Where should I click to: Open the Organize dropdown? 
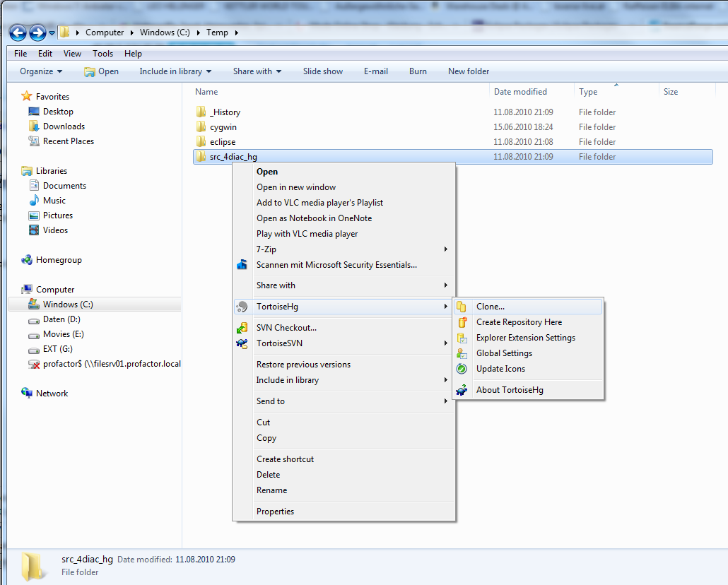click(41, 71)
